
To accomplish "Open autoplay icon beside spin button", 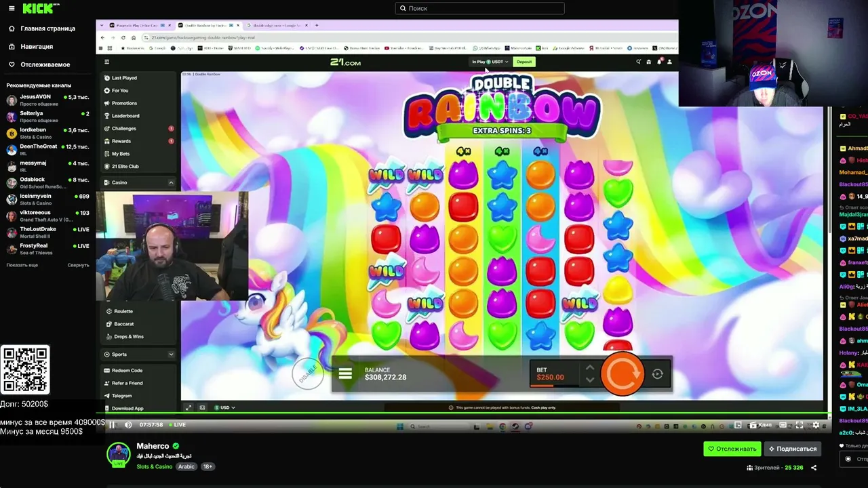I will 657,373.
